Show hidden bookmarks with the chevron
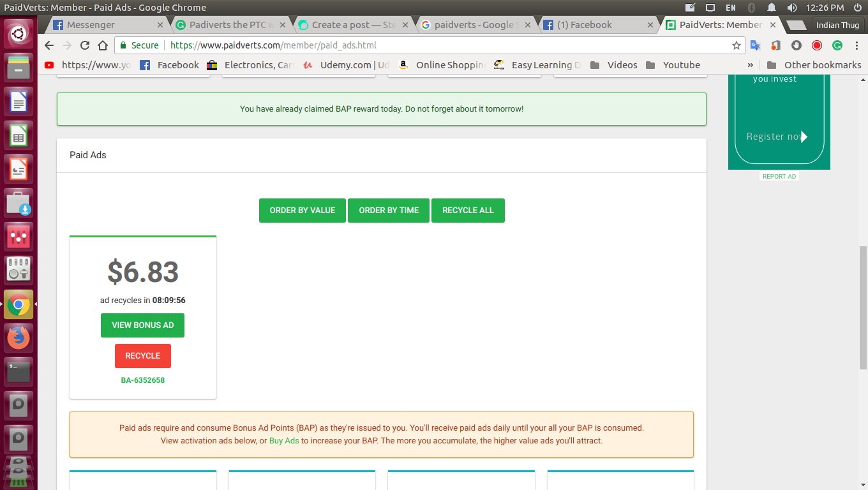The width and height of the screenshot is (868, 490). click(750, 65)
